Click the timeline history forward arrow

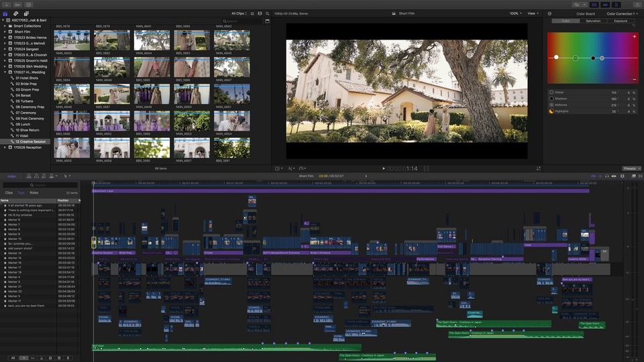click(366, 176)
